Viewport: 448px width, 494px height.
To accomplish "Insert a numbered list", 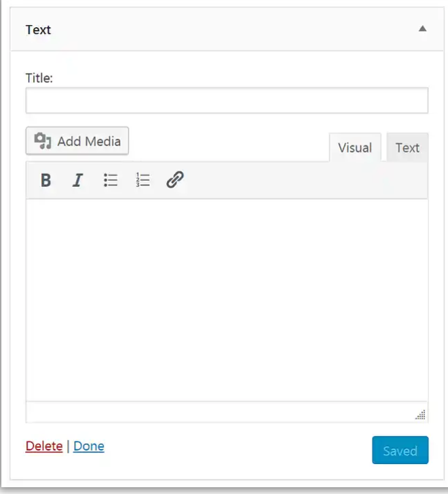I will (143, 180).
